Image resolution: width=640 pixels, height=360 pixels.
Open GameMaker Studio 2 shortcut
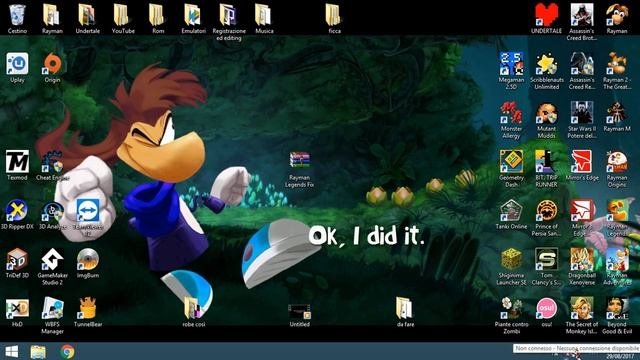(x=52, y=260)
